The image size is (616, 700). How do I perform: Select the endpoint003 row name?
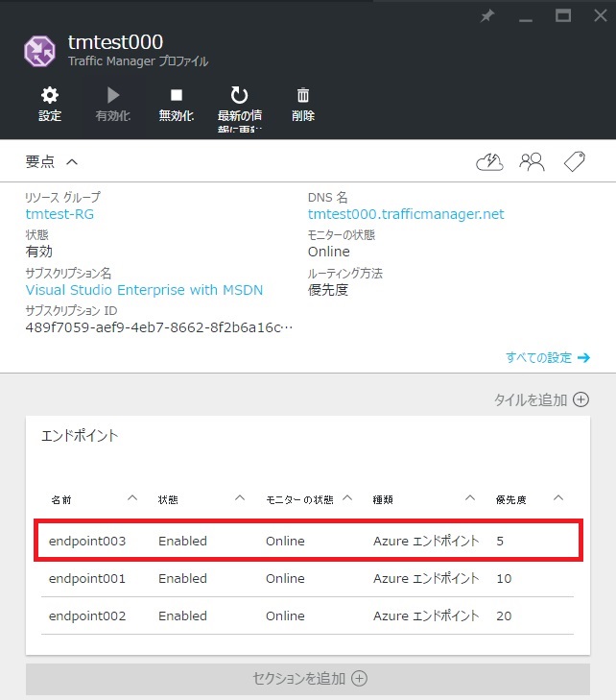(87, 541)
